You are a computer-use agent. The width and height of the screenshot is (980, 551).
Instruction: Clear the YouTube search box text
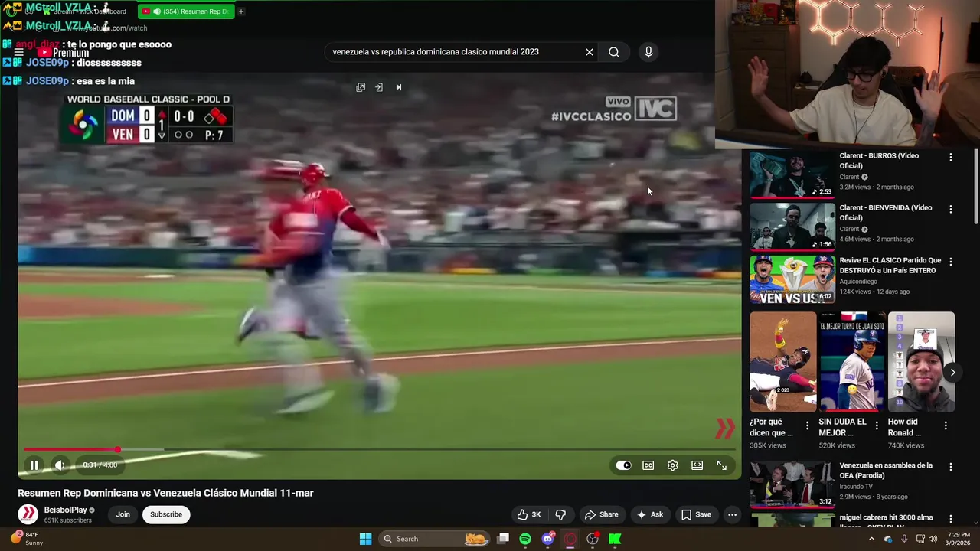coord(589,52)
